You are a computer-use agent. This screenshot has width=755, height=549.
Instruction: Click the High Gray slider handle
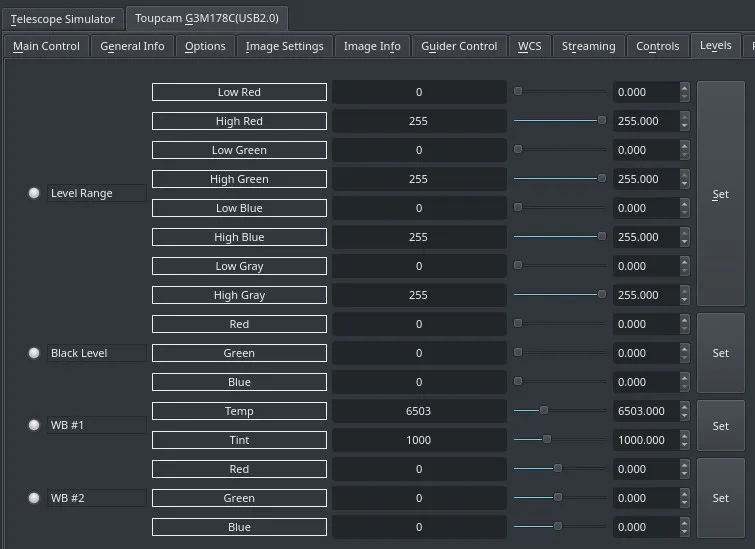[x=602, y=294]
